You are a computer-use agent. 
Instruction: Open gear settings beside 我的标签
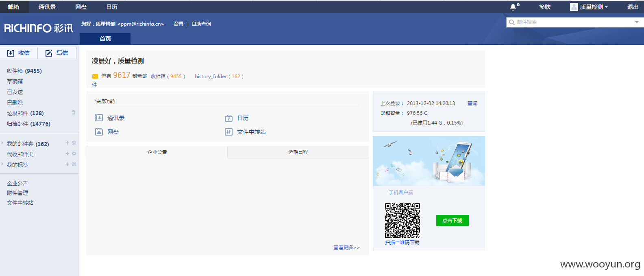74,164
